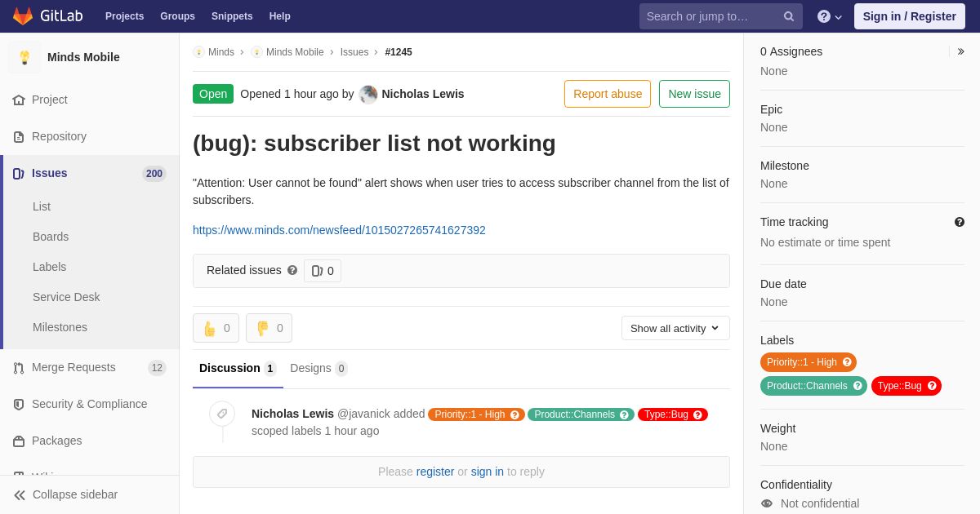Open the Boards sidebar item
980x514 pixels.
[51, 237]
